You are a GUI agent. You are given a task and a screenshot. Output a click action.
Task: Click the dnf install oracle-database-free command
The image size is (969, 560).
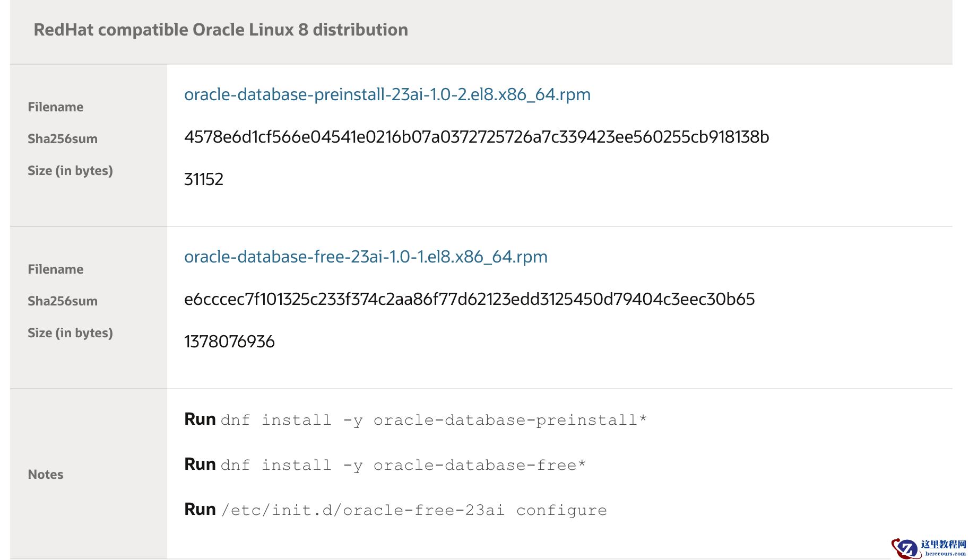(x=403, y=465)
